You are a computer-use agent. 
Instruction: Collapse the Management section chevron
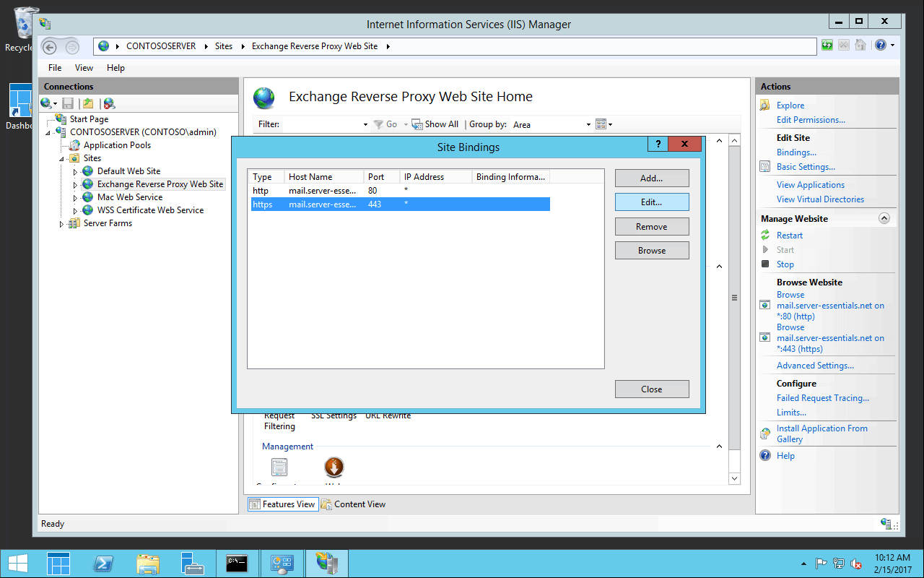pos(719,447)
